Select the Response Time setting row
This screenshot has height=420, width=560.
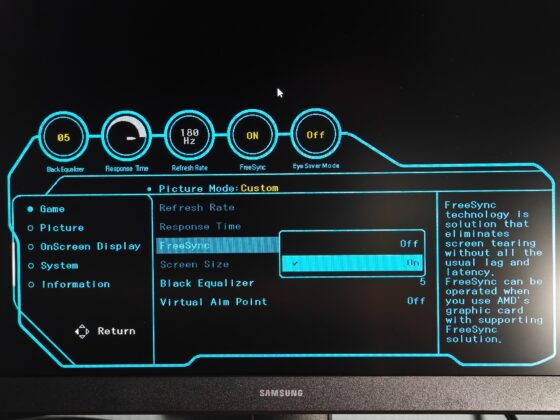point(200,226)
